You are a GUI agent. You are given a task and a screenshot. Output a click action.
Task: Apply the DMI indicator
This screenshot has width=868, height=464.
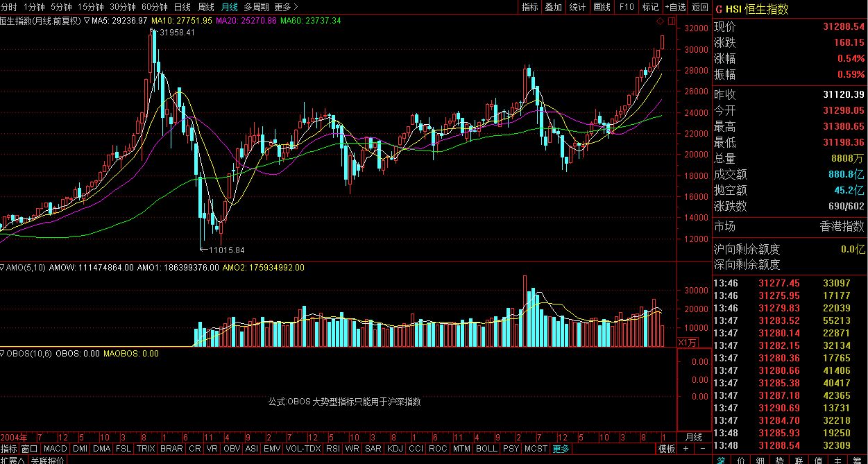[80, 449]
